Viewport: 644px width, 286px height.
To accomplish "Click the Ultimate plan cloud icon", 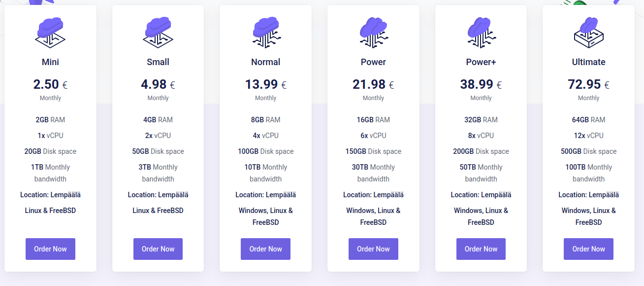I will click(588, 32).
